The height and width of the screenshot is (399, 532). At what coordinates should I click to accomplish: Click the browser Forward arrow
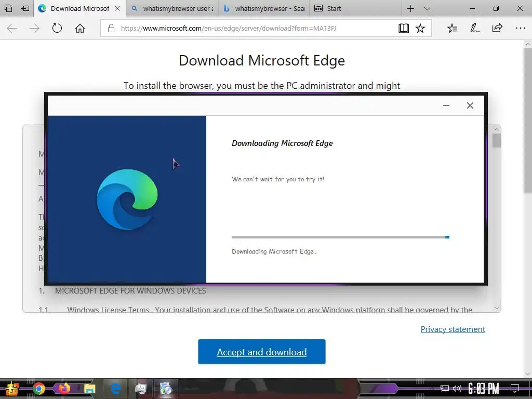click(34, 28)
